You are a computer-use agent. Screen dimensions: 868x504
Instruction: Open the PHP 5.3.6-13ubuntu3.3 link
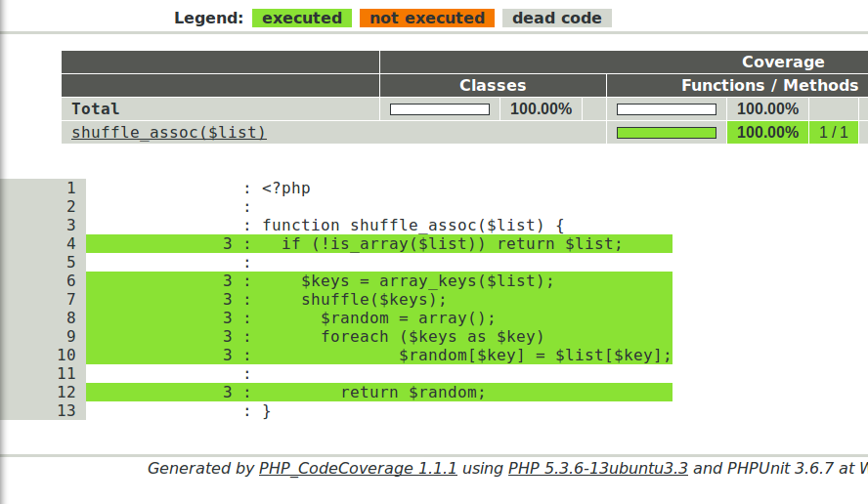(x=598, y=468)
